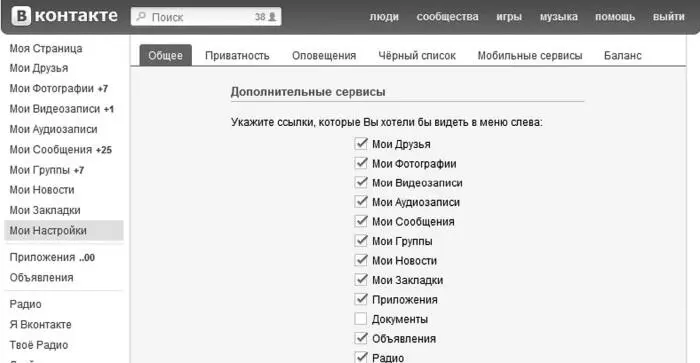The width and height of the screenshot is (700, 363).
Task: Uncheck the Мои Фотографии checkbox
Action: pos(361,163)
